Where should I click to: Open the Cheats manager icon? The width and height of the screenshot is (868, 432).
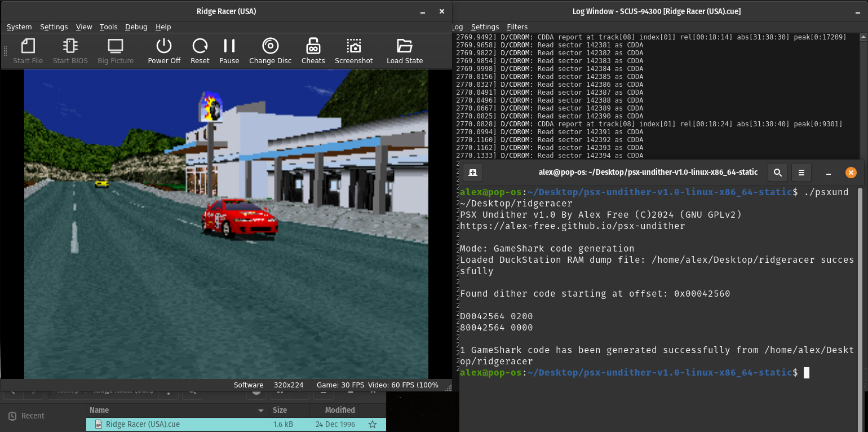tap(313, 46)
